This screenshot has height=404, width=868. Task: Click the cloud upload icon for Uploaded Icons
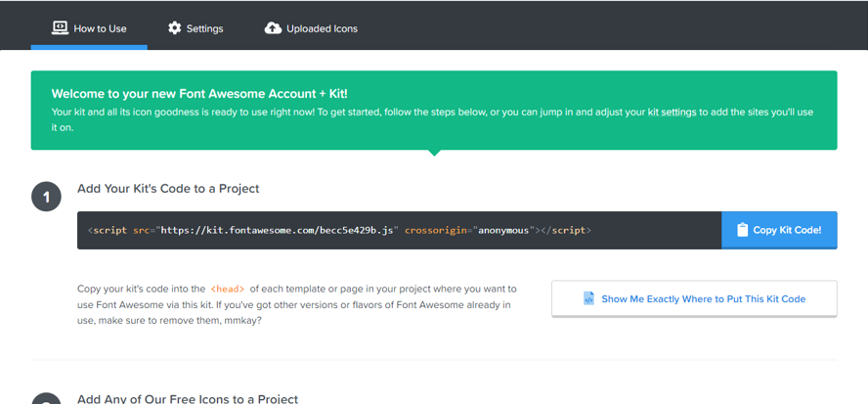pyautogui.click(x=273, y=28)
